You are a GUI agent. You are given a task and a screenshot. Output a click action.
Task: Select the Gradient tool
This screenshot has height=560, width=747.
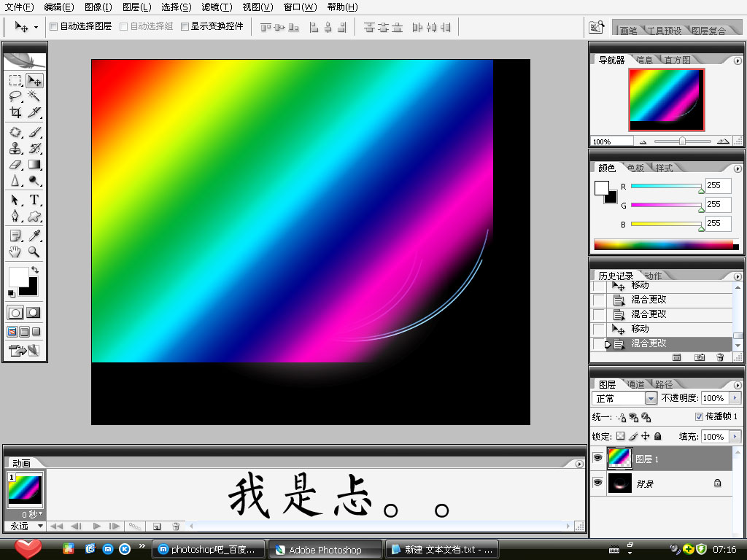pyautogui.click(x=34, y=165)
